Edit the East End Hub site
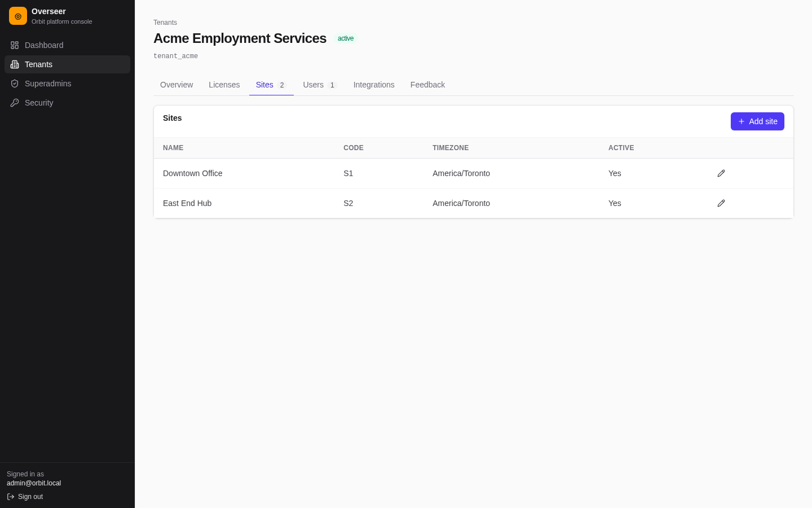 (x=721, y=203)
